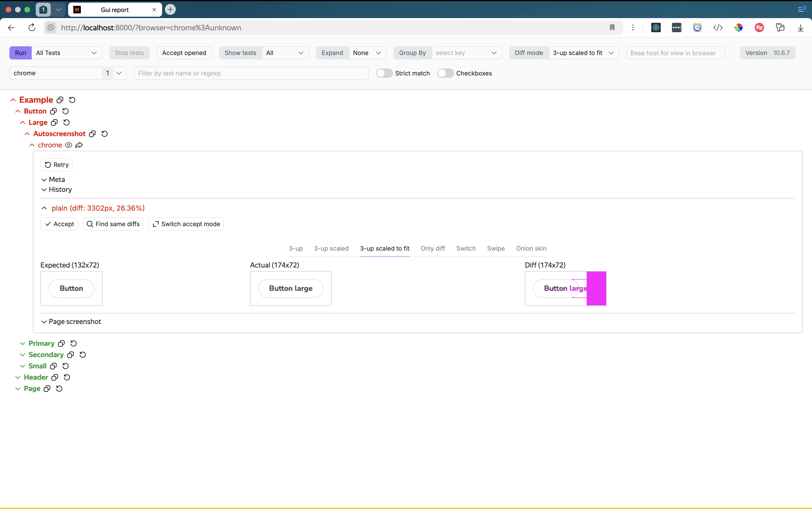Screen dimensions: 812x509
Task: Click retry icon beside Page suite
Action: (x=59, y=388)
